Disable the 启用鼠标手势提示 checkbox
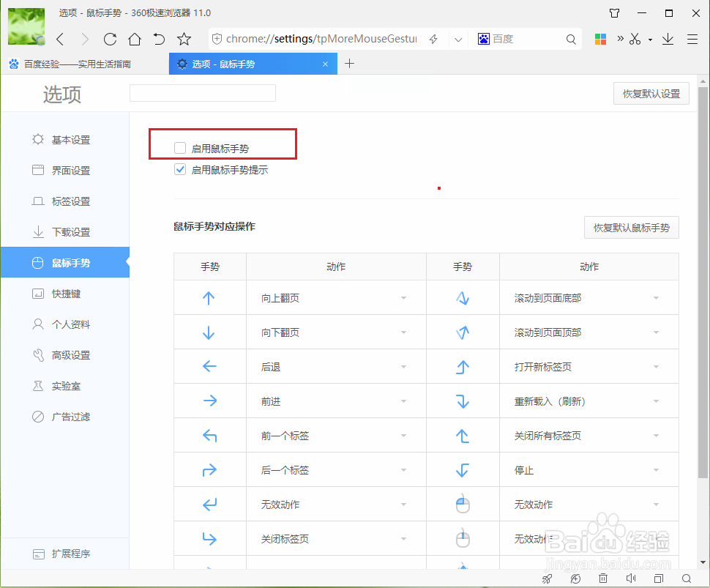Screen dimensions: 710x588 click(179, 169)
